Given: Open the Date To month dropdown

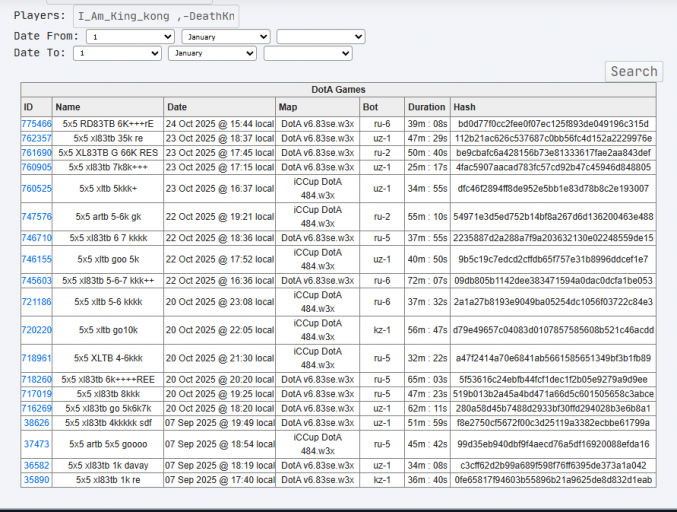Looking at the screenshot, I should coord(212,54).
